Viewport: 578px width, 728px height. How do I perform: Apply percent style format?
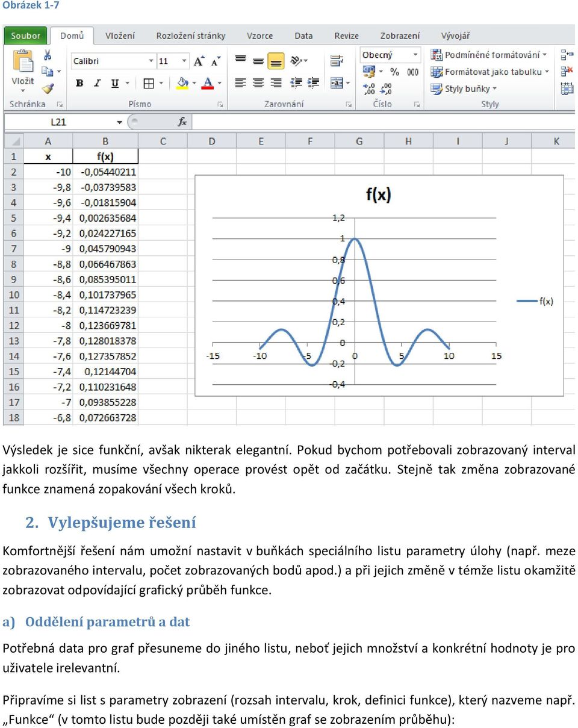395,72
